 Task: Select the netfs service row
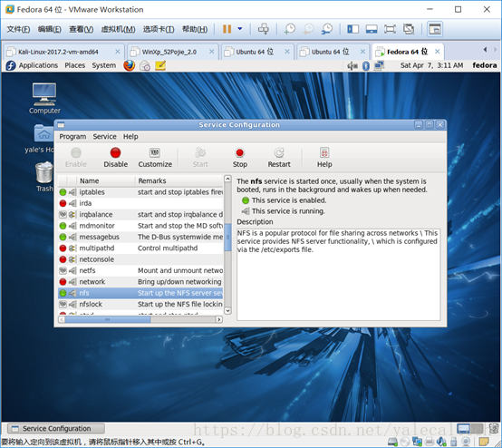tap(140, 270)
